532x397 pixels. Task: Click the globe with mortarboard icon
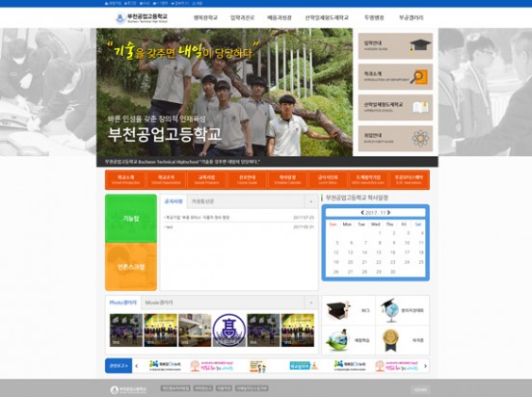pos(389,310)
